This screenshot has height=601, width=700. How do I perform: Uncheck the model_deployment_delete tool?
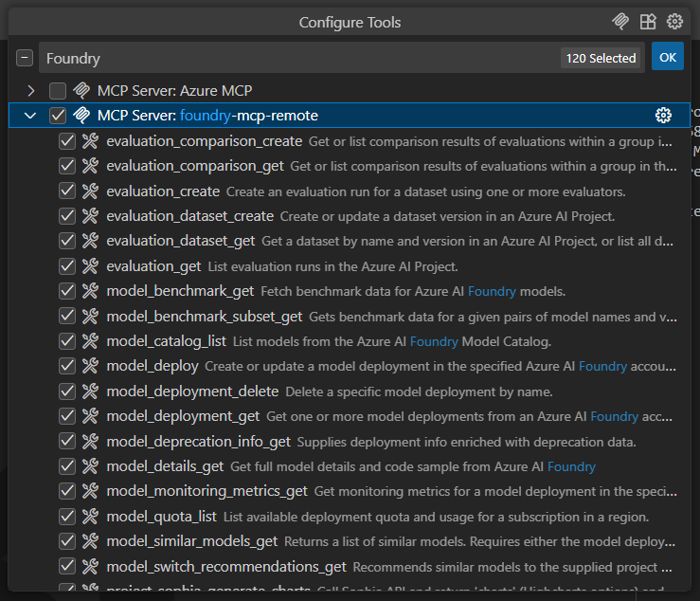tap(67, 392)
